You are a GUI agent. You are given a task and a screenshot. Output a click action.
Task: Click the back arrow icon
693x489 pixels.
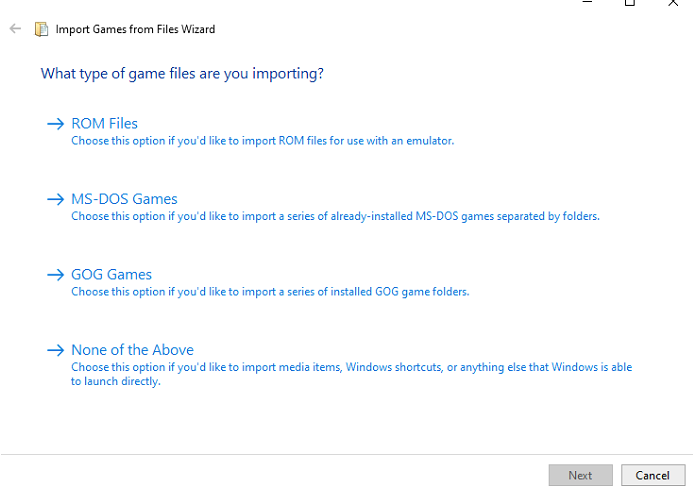tap(15, 29)
